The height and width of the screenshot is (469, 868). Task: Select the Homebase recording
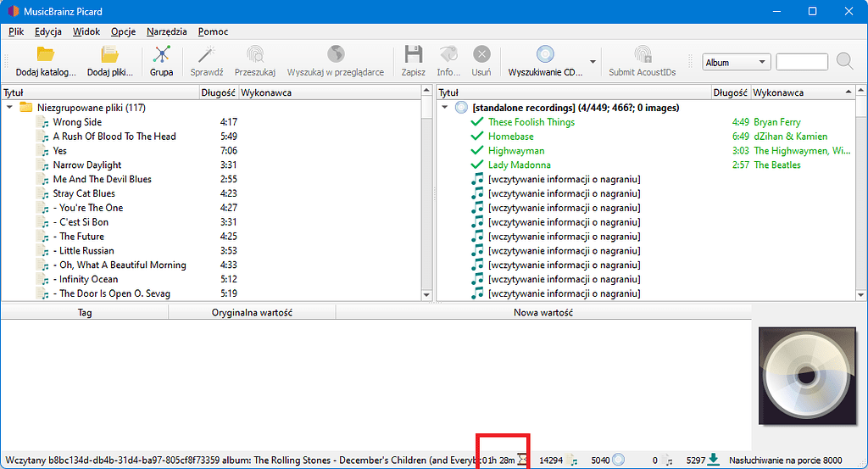[511, 137]
